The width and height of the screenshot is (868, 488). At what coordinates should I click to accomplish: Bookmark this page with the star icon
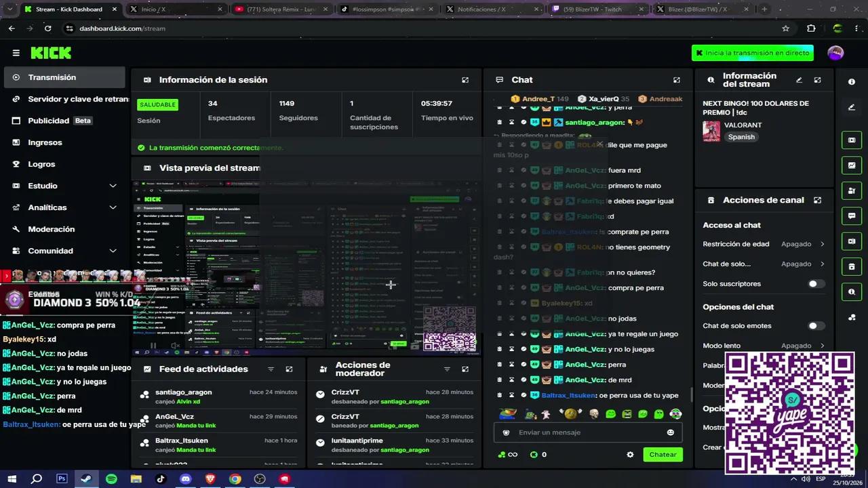[x=786, y=28]
